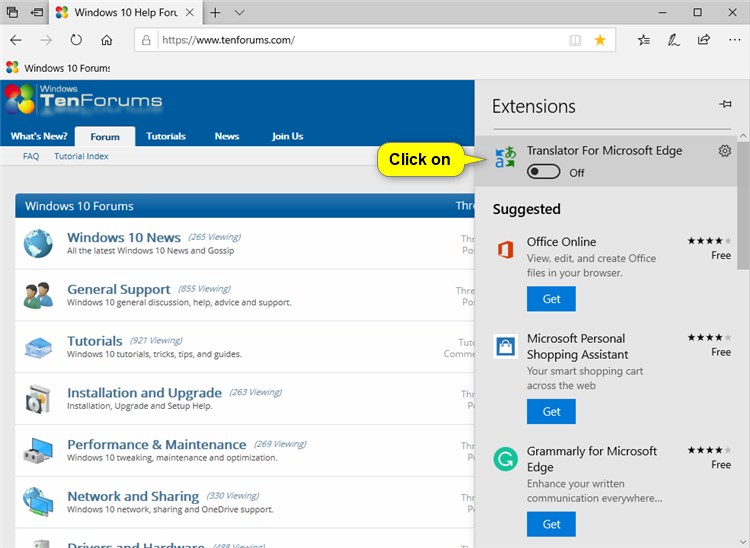This screenshot has height=548, width=750.
Task: Open the News nav tab
Action: click(x=227, y=136)
